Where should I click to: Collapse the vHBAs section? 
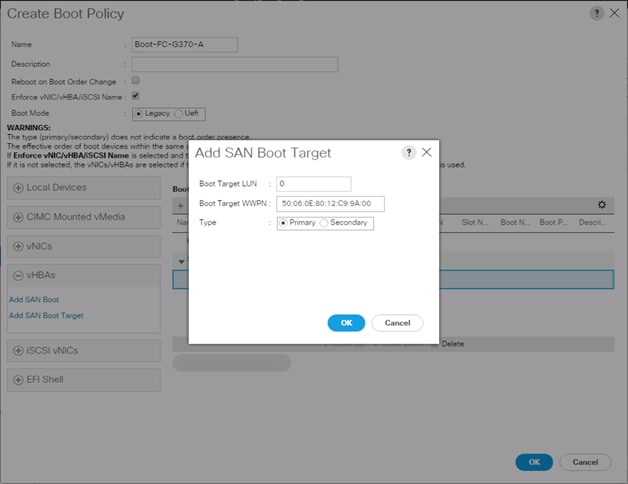[x=84, y=275]
